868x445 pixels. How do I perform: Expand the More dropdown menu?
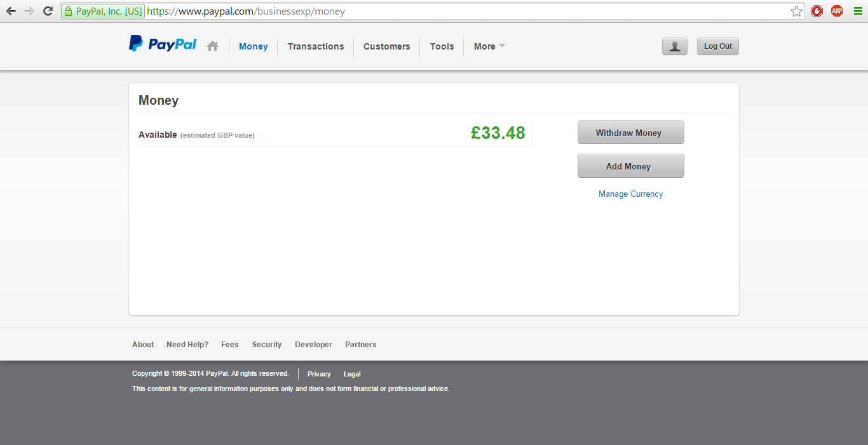coord(489,46)
